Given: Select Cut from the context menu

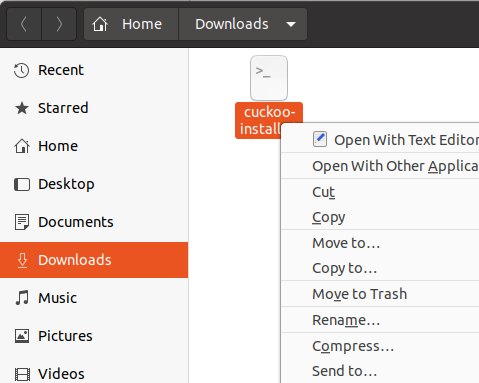Looking at the screenshot, I should [x=380, y=192].
